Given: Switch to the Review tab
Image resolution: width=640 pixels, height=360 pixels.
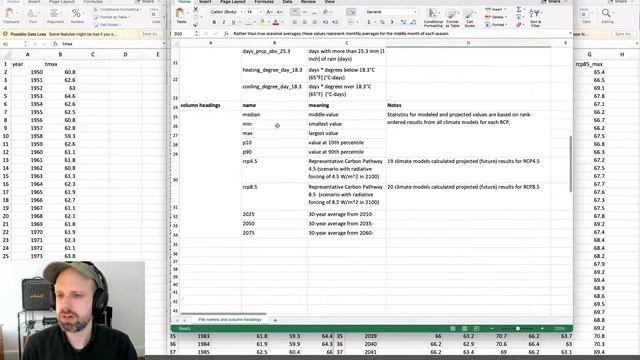Looking at the screenshot, I should pyautogui.click(x=308, y=2).
